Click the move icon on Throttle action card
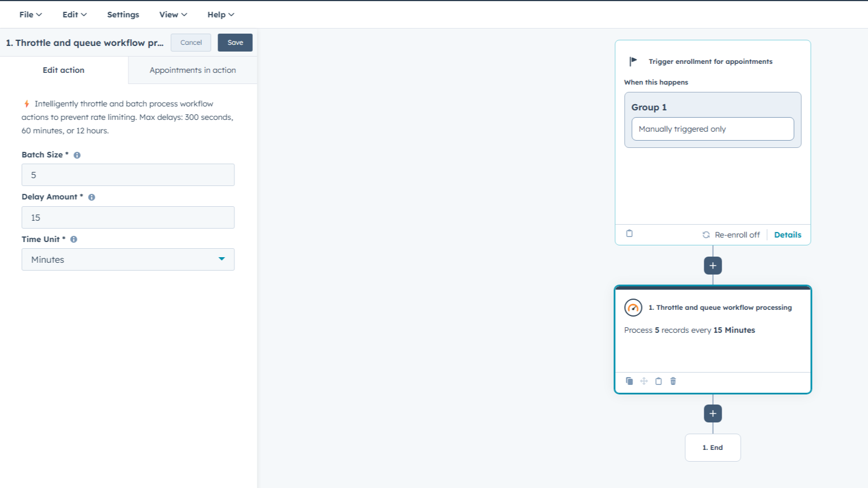The height and width of the screenshot is (488, 868). [x=644, y=381]
